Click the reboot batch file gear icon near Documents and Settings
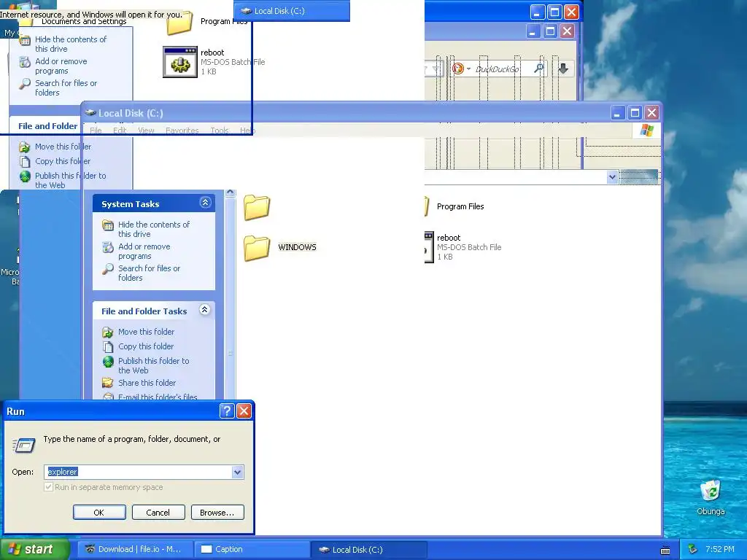The image size is (747, 560). (x=180, y=62)
